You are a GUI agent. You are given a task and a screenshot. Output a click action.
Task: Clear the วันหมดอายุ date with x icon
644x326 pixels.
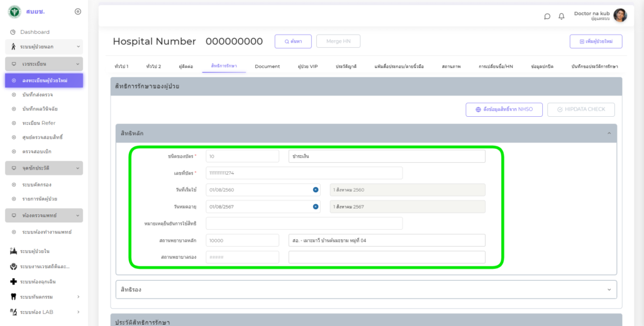click(x=315, y=207)
